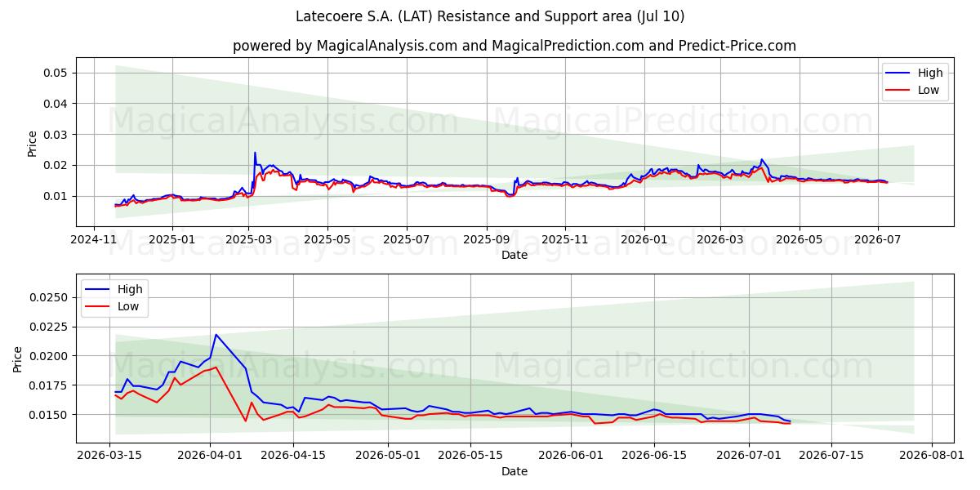Click the '0.0150' y-axis tick on the bottom chart
Viewport: 980px width, 490px height.
pyautogui.click(x=49, y=415)
